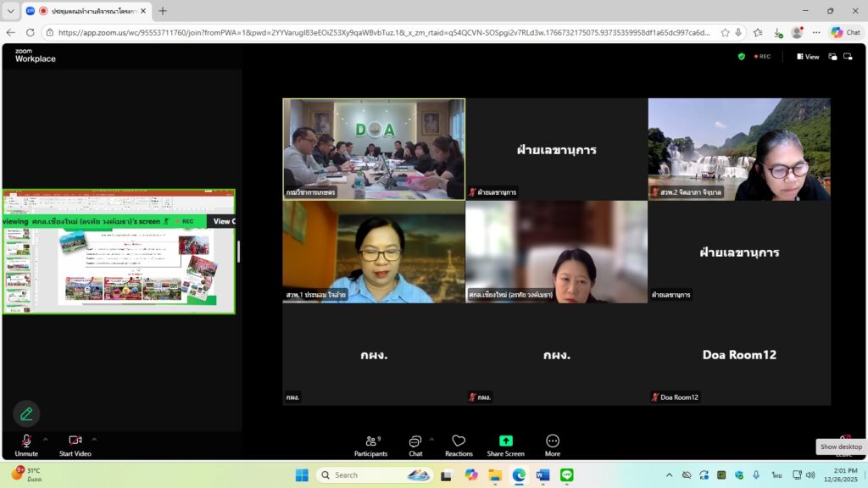Click the annotate pencil icon
Screen dimensions: 868x488
[x=26, y=413]
